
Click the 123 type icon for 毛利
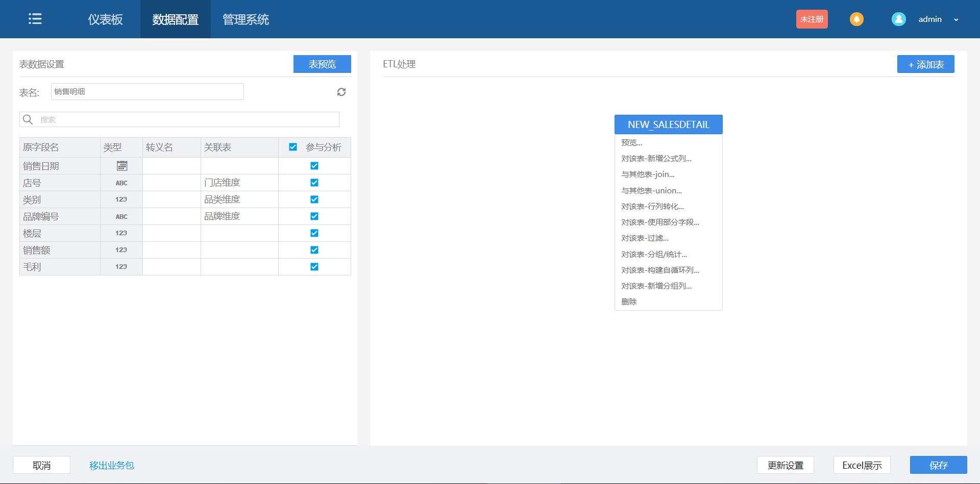[x=121, y=266]
